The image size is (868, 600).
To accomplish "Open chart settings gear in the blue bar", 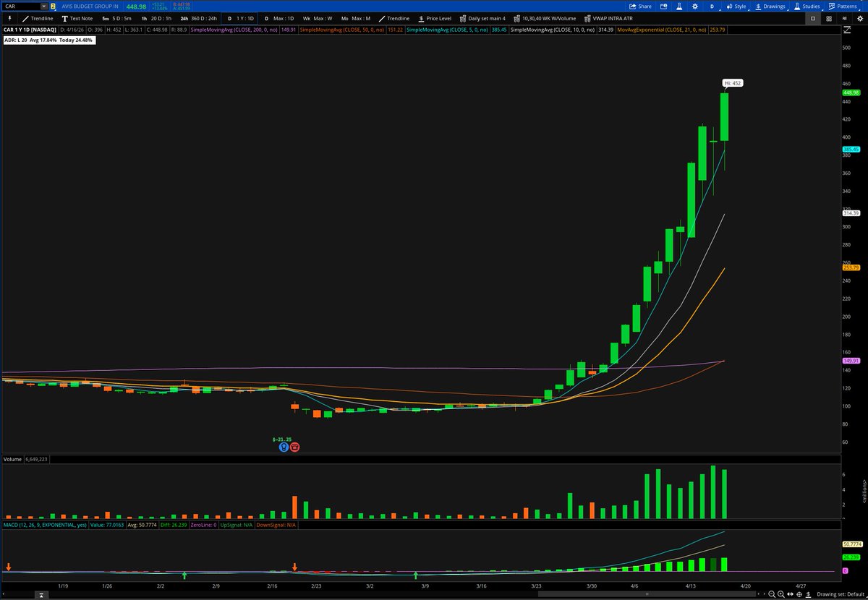I will tap(695, 7).
